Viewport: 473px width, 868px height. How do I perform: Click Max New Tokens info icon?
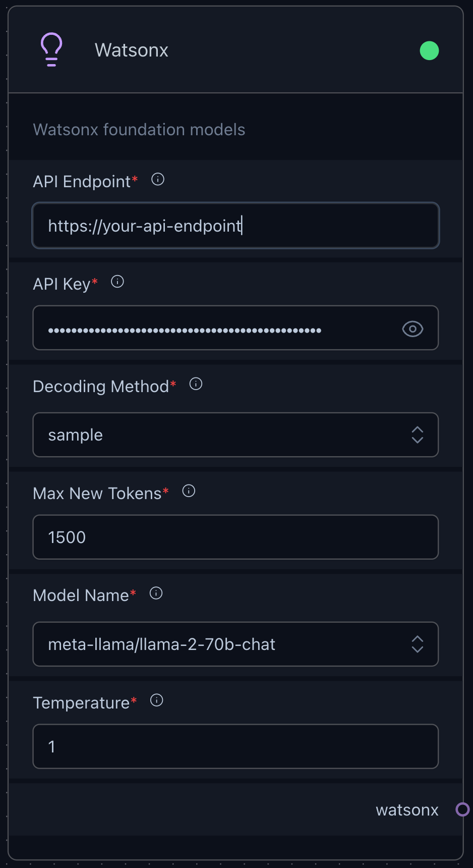pyautogui.click(x=189, y=491)
